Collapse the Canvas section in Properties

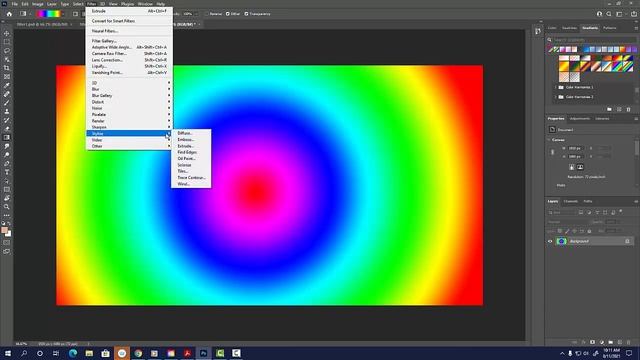549,140
